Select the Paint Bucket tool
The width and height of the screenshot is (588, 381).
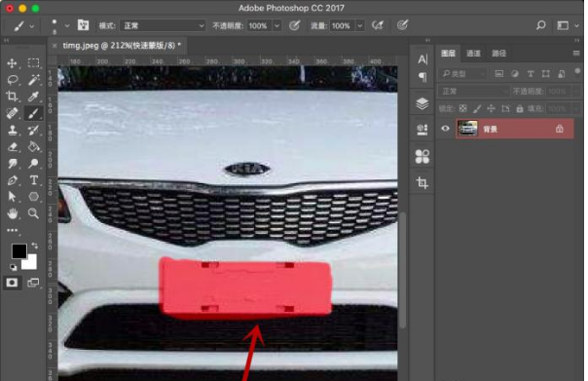tap(33, 147)
